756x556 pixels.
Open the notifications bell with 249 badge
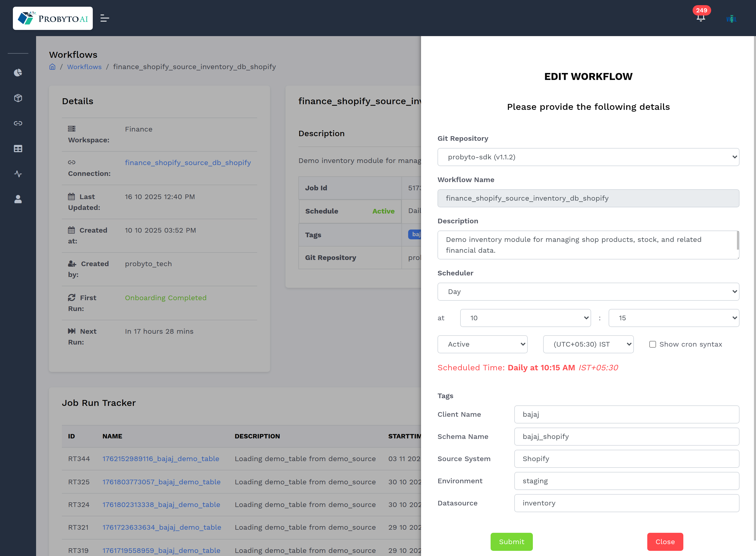pos(701,17)
